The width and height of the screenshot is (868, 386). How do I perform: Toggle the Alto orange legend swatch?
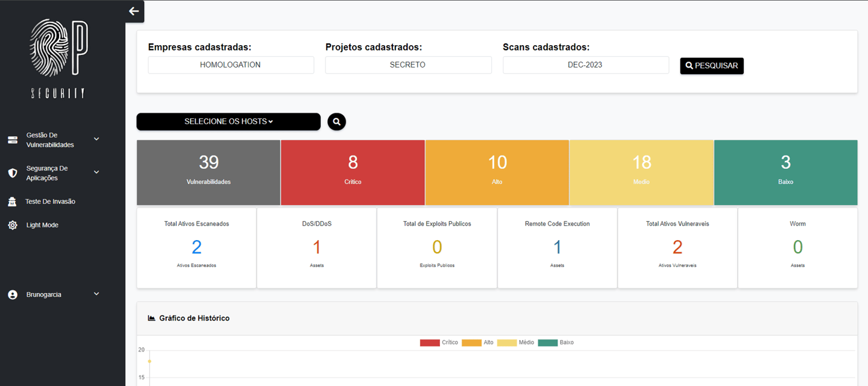(x=471, y=343)
